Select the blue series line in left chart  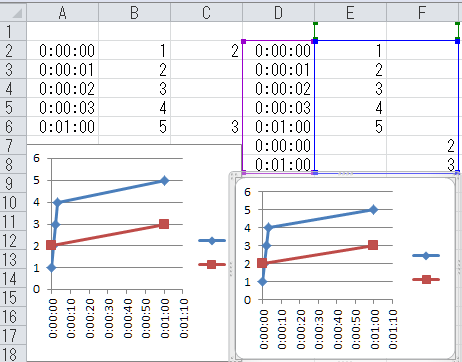[x=111, y=192]
